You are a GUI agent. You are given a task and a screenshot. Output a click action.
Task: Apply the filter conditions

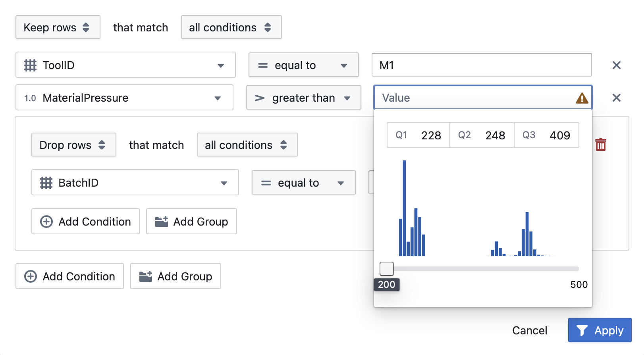[600, 330]
